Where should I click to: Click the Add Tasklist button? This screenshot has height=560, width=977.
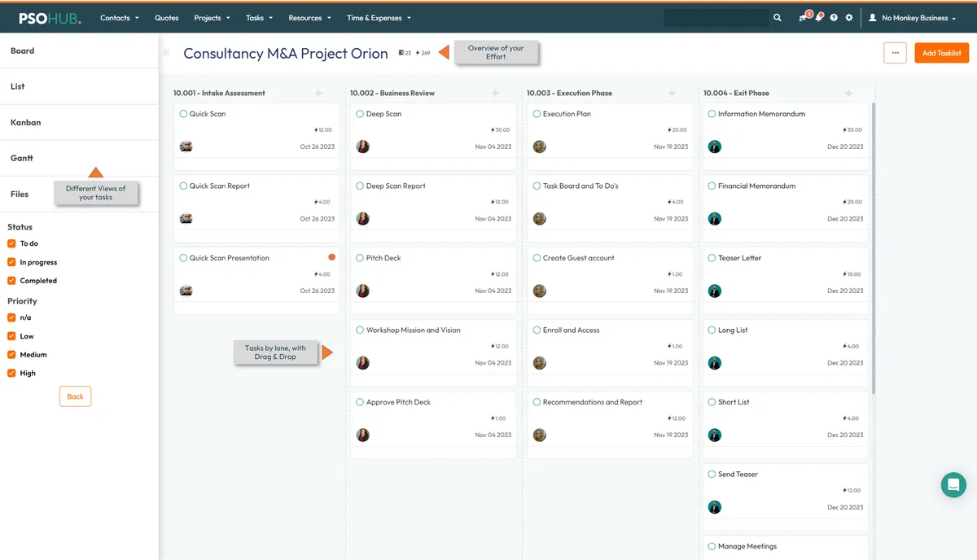pos(941,53)
